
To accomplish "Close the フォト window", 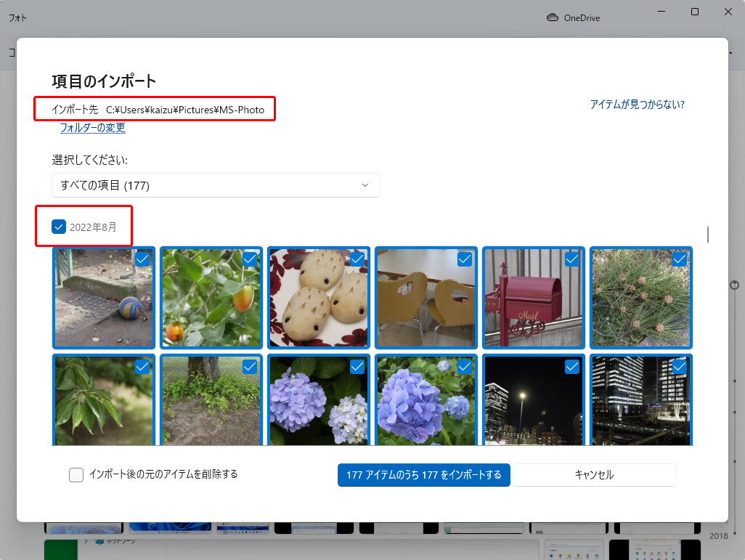I will pos(728,12).
